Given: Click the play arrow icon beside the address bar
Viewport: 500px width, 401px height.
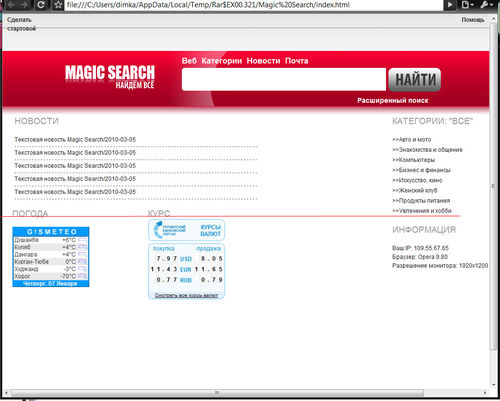Looking at the screenshot, I should 450,5.
